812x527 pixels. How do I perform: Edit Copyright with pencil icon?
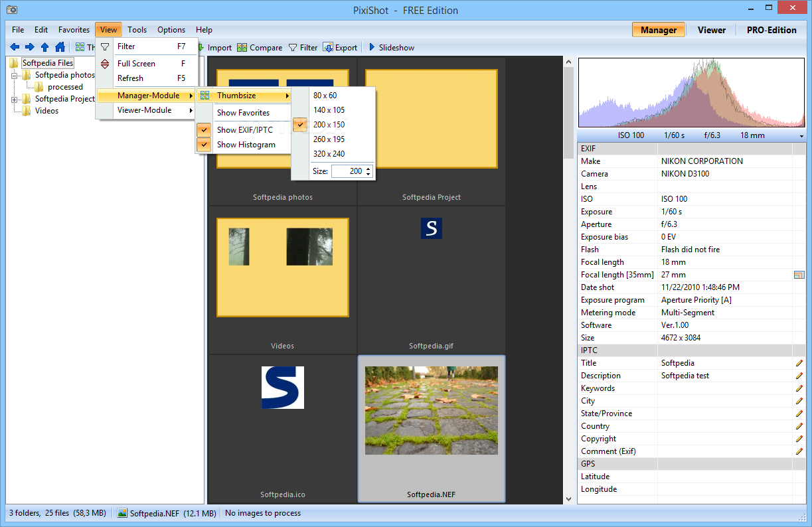click(x=799, y=439)
